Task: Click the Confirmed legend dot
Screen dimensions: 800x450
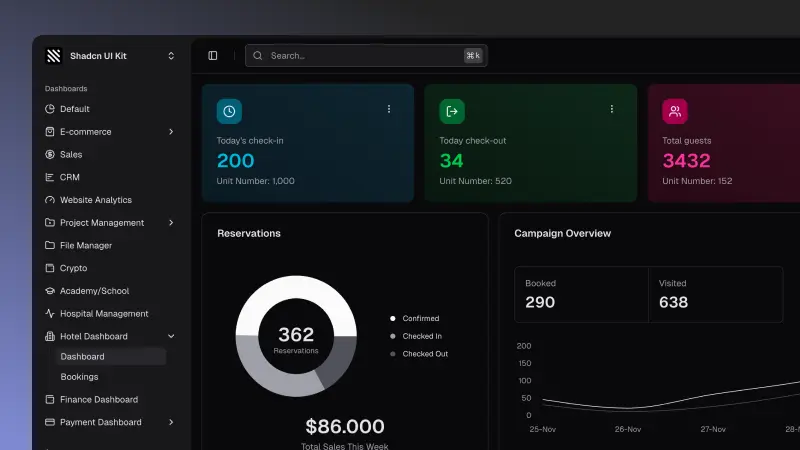Action: [392, 318]
